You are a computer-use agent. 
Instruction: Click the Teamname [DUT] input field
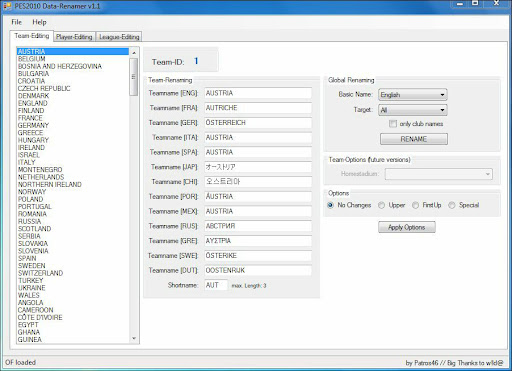(x=258, y=270)
